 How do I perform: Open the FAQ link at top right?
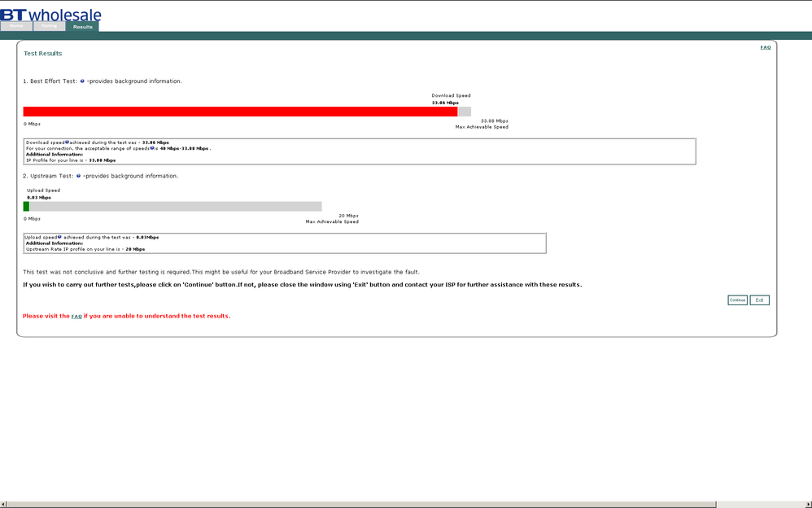(766, 47)
